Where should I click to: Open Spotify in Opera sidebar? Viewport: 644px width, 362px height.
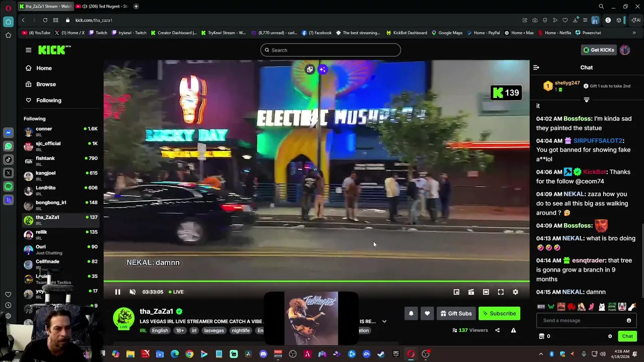pyautogui.click(x=8, y=187)
